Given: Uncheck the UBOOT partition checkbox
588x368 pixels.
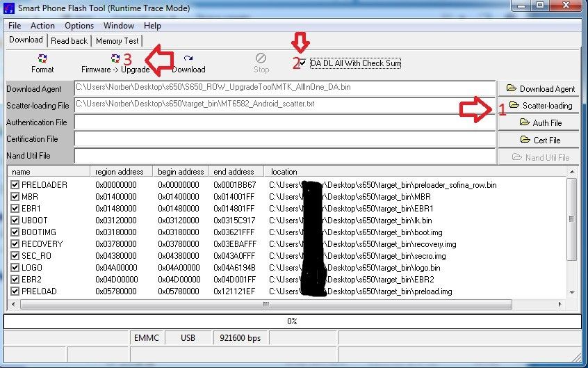Looking at the screenshot, I should (15, 220).
